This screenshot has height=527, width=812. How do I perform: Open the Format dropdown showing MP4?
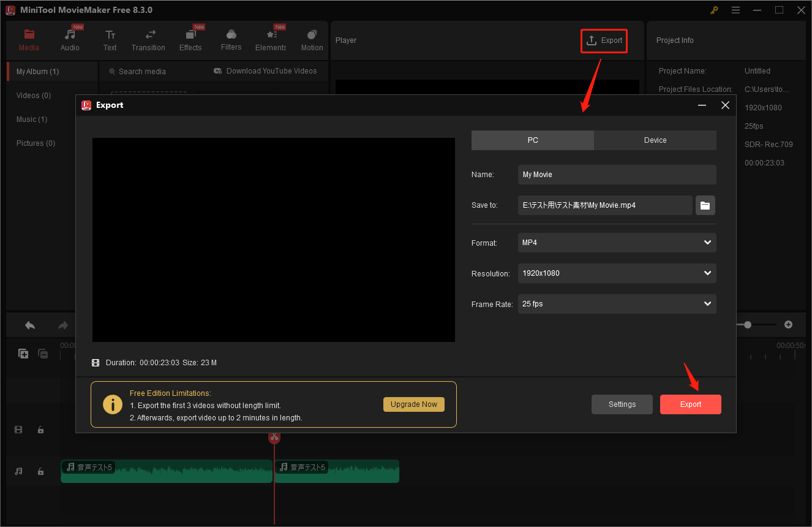(617, 243)
